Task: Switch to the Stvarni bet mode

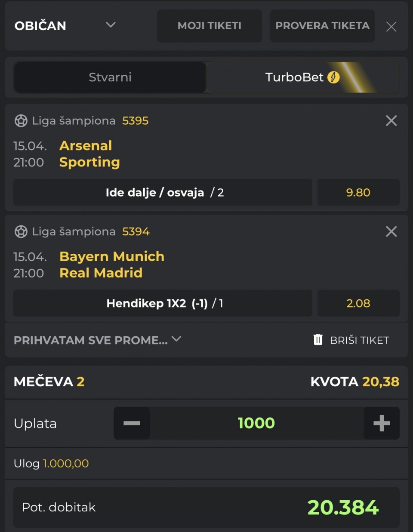Action: pyautogui.click(x=110, y=77)
